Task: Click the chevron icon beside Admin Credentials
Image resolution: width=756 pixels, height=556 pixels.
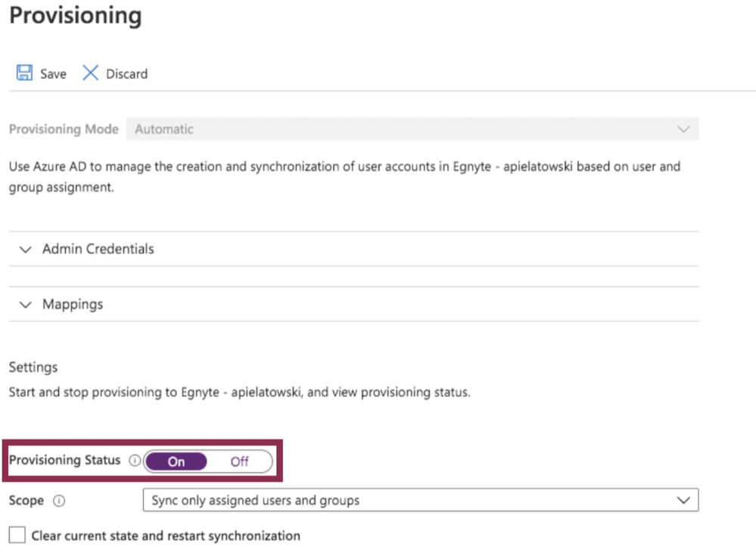Action: [x=25, y=249]
